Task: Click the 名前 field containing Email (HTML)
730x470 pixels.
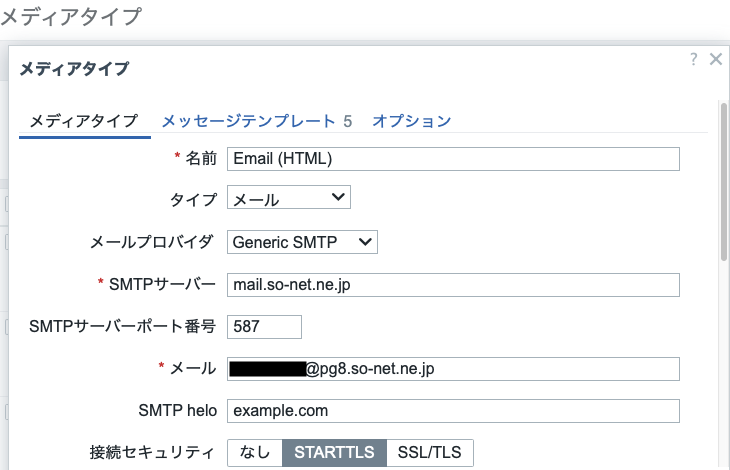Action: tap(453, 159)
